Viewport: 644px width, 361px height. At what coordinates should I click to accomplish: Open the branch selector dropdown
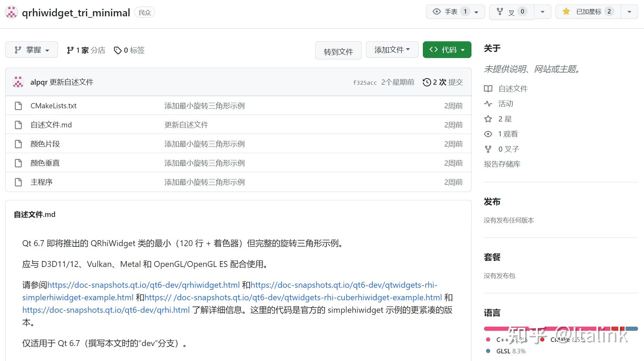click(x=32, y=50)
